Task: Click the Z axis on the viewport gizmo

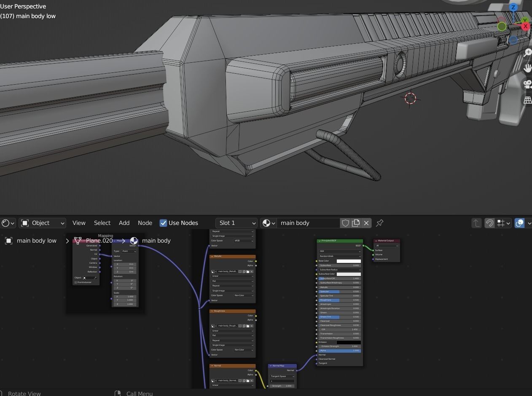Action: click(x=513, y=7)
